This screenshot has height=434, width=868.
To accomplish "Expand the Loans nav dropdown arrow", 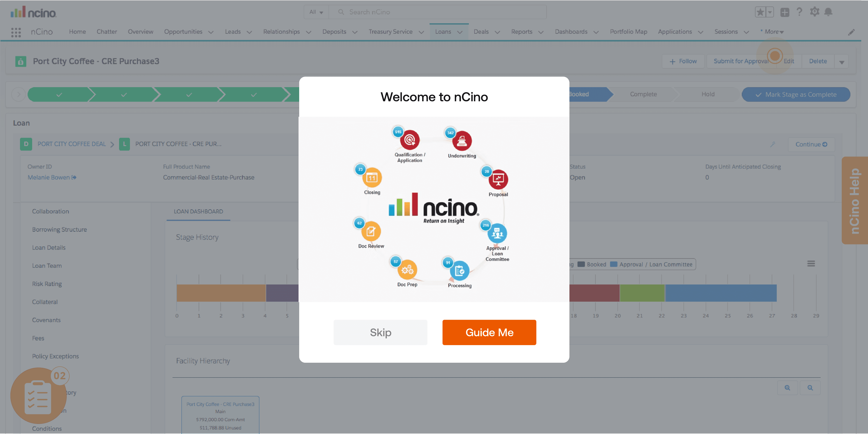I will pyautogui.click(x=460, y=32).
